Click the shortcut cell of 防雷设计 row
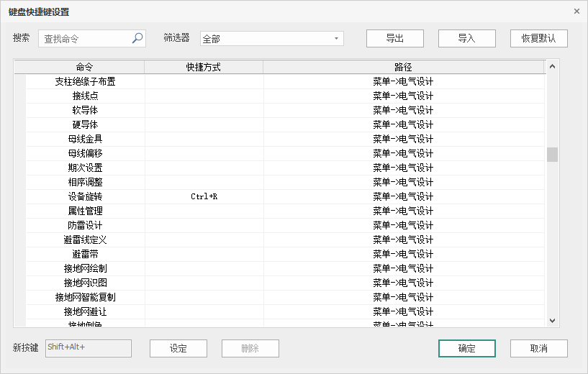 204,226
